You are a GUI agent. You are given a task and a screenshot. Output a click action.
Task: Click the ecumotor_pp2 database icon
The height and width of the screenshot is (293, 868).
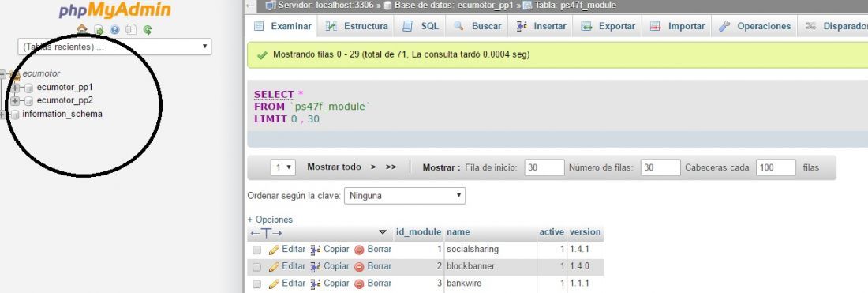tap(28, 101)
